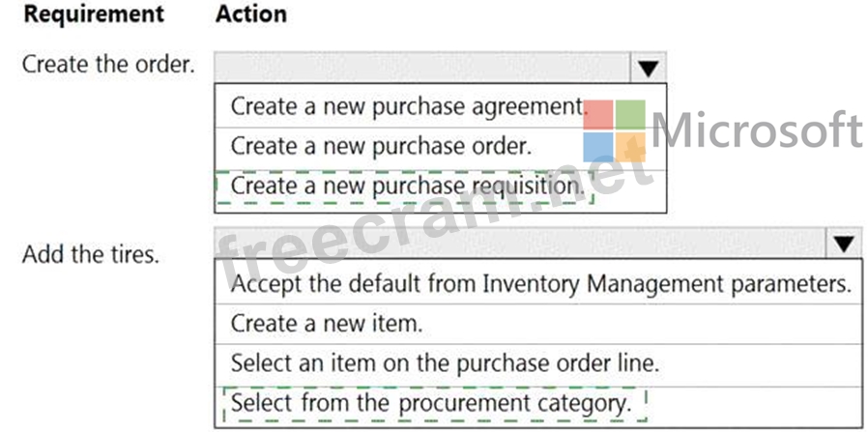Click the Add the tires combo box field

coord(520,245)
